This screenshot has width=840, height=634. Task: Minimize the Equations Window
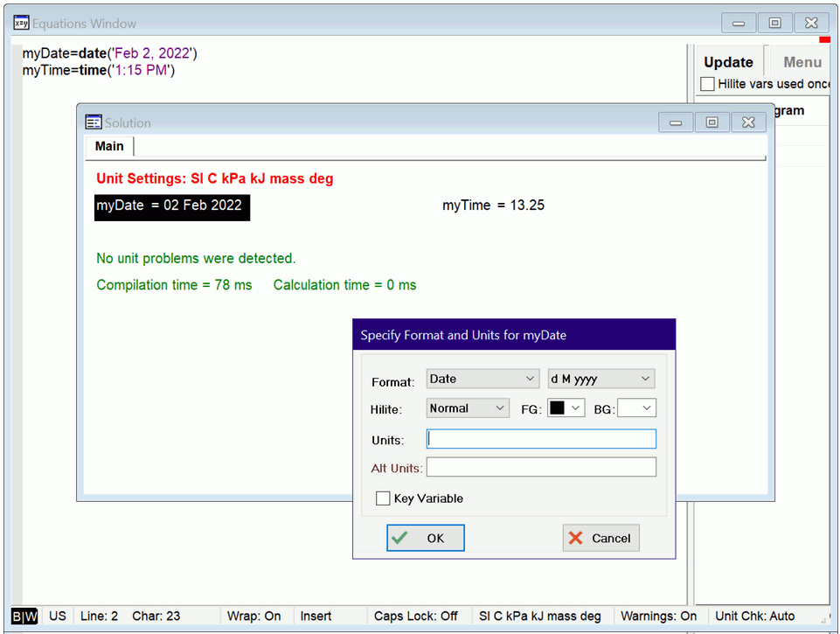point(739,24)
